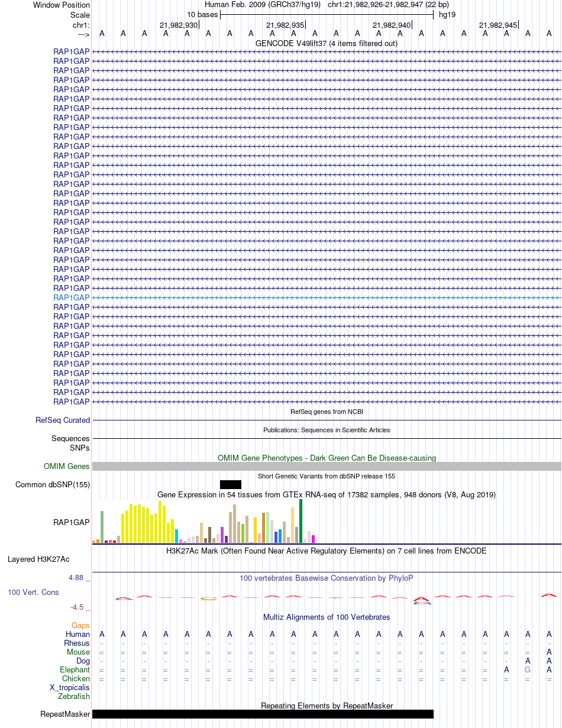
Task: Click the orange Gaps label
Action: point(80,625)
